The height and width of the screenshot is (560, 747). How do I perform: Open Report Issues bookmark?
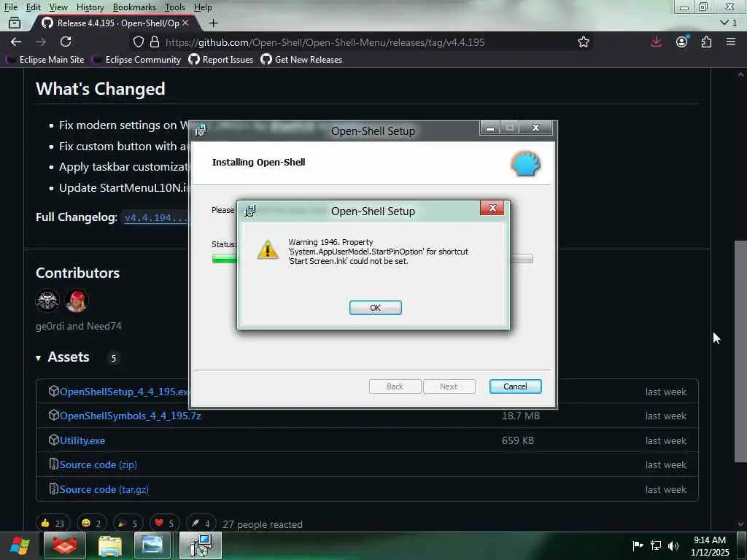click(221, 60)
